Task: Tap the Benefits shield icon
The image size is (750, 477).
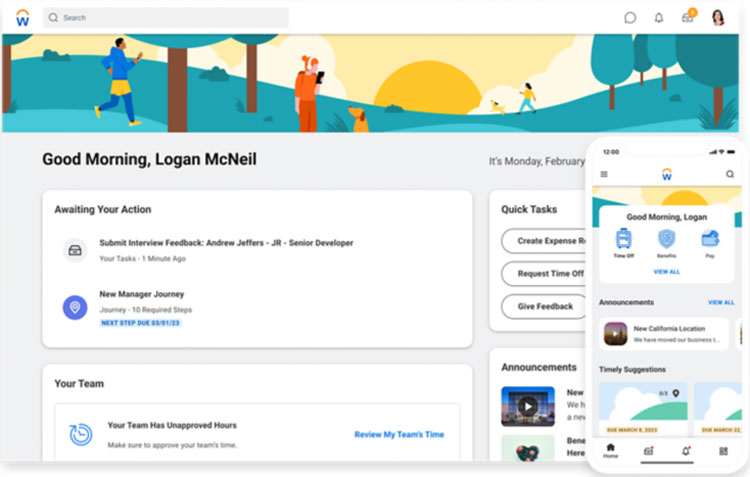Action: click(x=667, y=240)
